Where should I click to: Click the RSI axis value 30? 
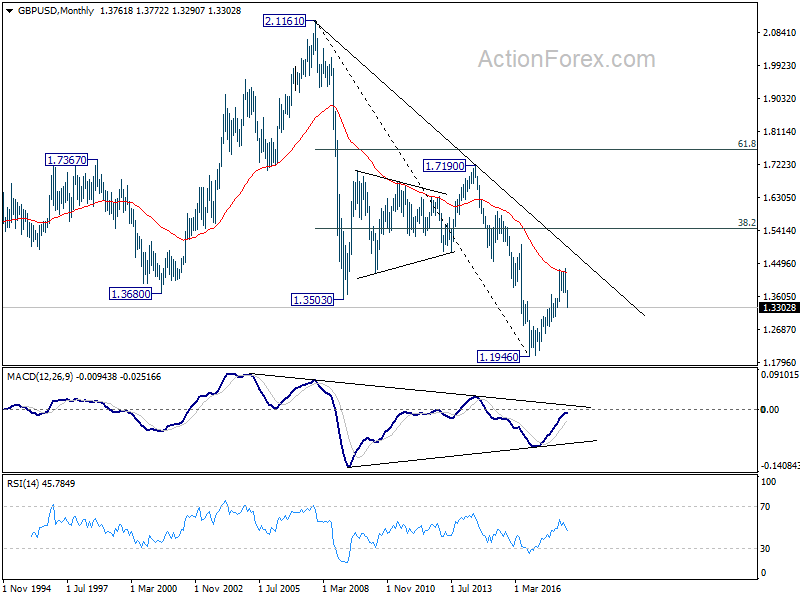point(765,548)
